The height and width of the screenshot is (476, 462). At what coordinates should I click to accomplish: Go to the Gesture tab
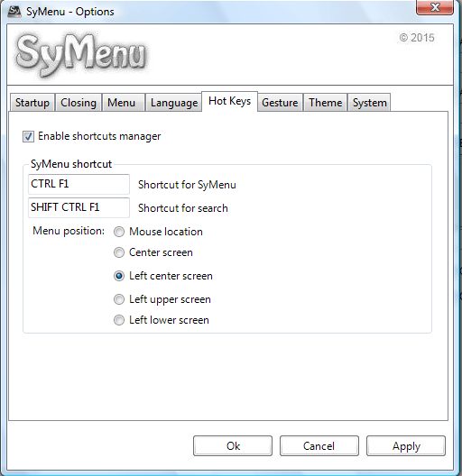pos(280,103)
